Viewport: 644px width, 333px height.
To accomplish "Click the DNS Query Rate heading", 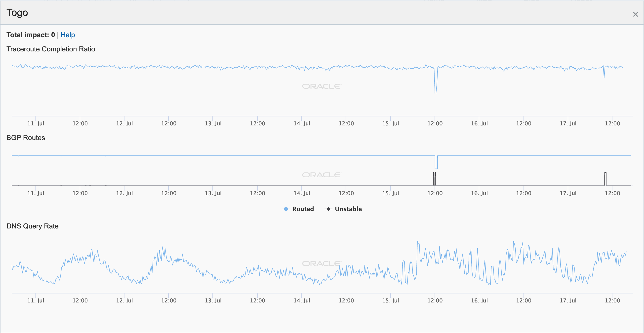I will pos(33,226).
